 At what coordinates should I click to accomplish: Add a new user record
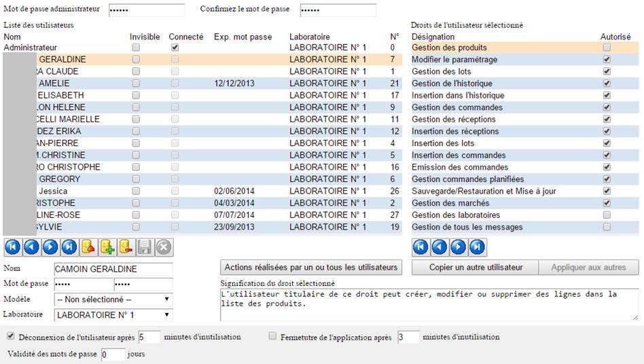107,247
